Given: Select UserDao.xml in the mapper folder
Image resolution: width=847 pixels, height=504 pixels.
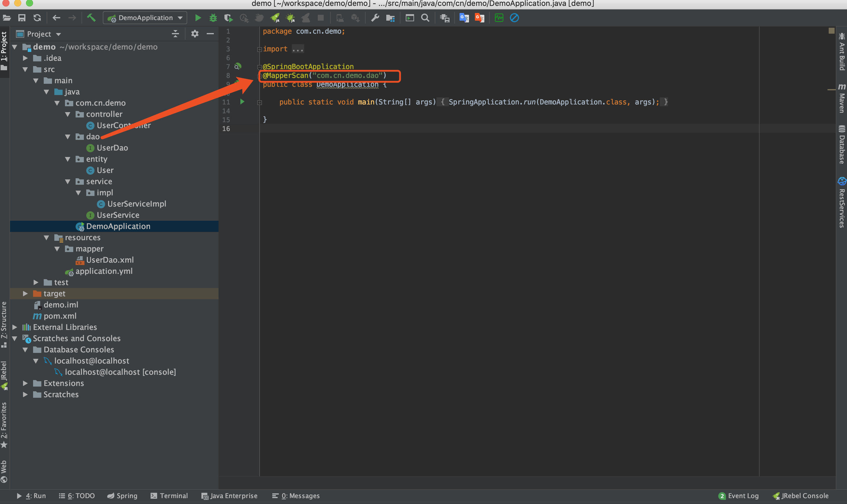Looking at the screenshot, I should pos(110,260).
